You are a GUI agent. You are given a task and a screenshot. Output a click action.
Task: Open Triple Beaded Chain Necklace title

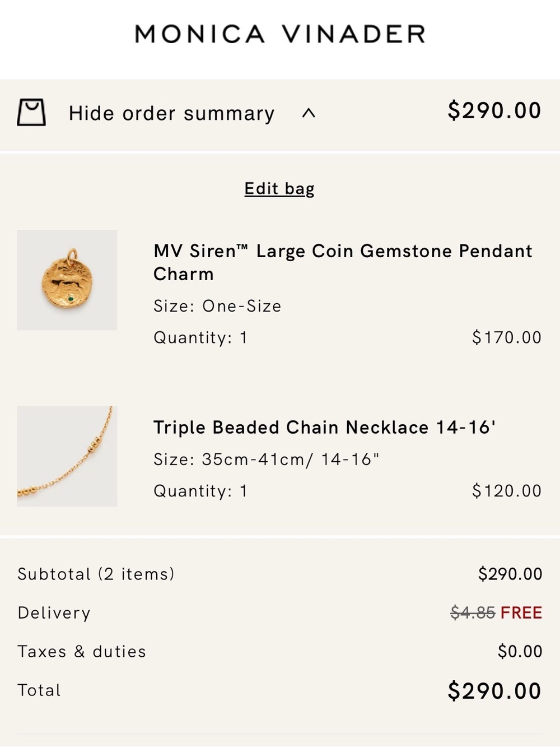324,428
